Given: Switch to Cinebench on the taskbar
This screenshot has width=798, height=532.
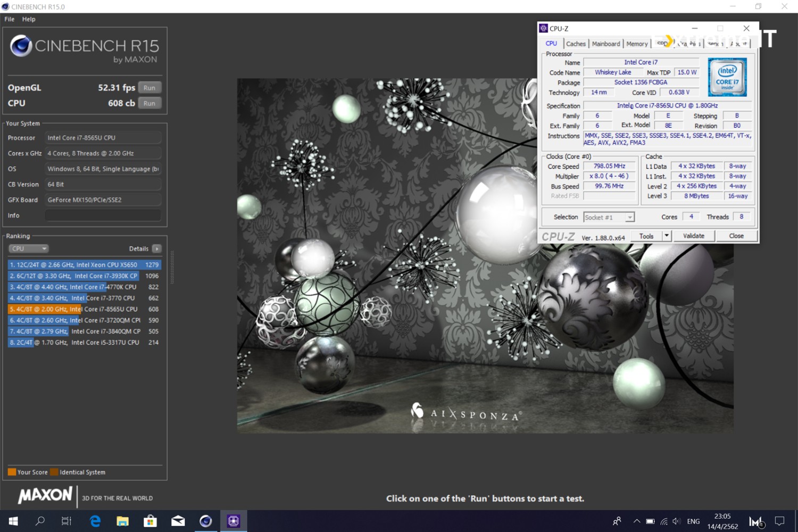Looking at the screenshot, I should click(205, 521).
